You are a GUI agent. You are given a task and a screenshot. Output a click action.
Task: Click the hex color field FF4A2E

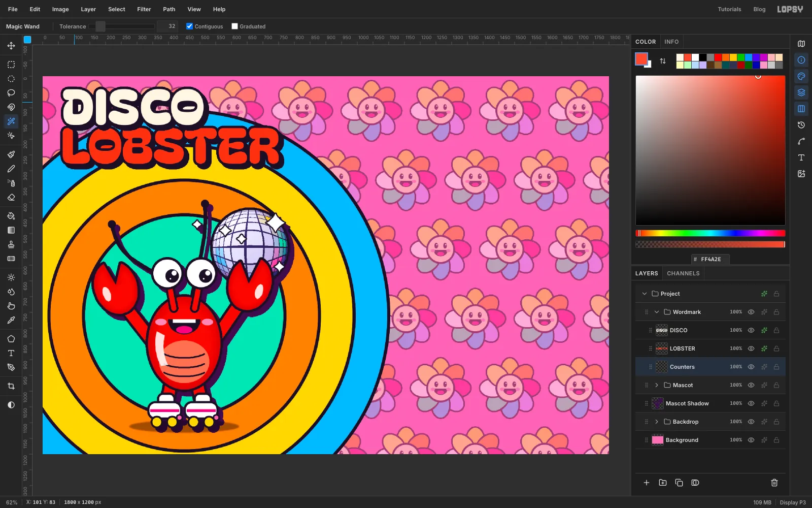[710, 259]
